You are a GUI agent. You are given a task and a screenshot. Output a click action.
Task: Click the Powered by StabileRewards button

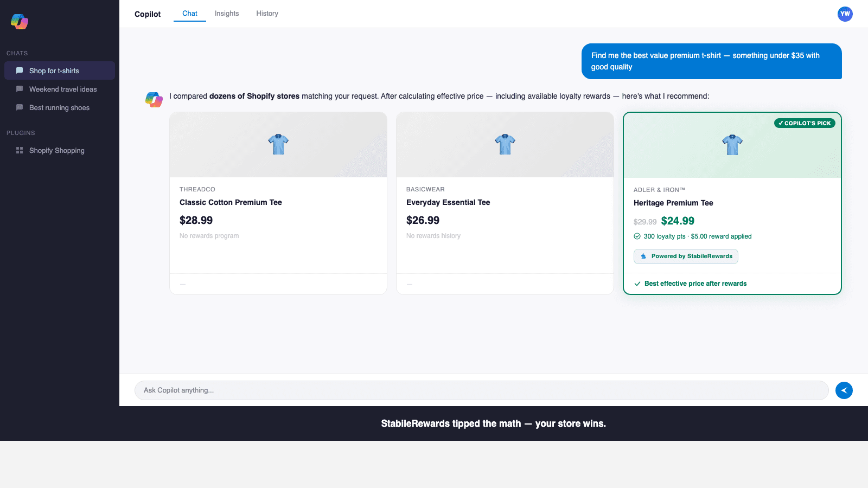point(686,256)
